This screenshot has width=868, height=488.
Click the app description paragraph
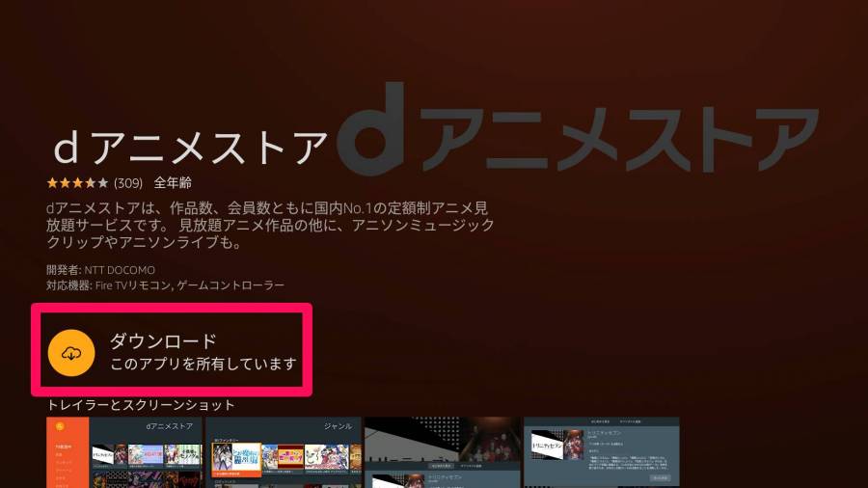[x=270, y=225]
